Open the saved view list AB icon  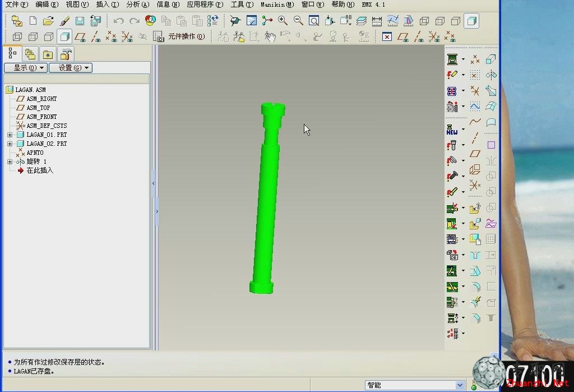(345, 20)
